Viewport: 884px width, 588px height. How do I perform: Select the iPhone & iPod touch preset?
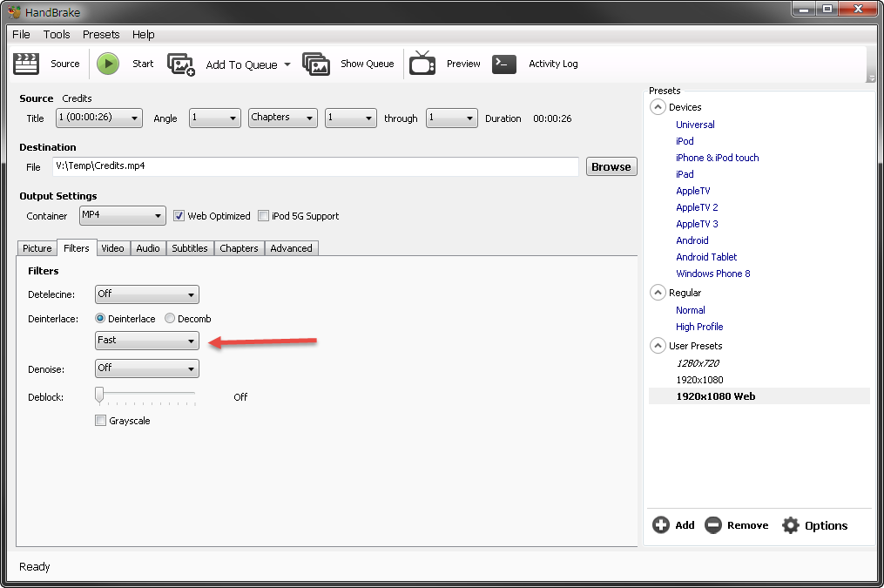click(717, 158)
